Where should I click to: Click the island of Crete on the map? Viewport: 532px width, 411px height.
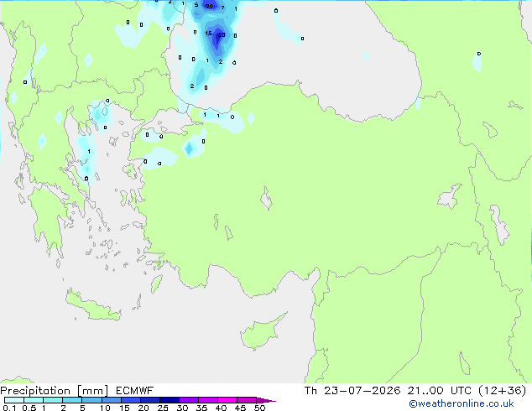tap(93, 305)
